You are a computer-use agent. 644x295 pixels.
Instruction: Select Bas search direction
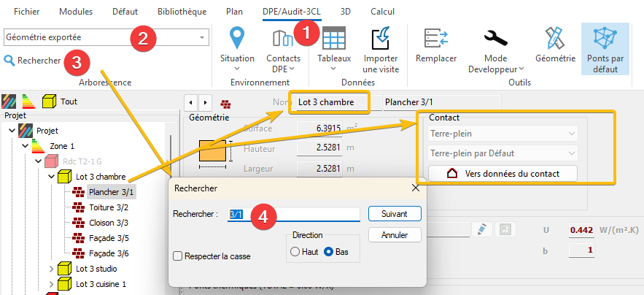tap(328, 252)
